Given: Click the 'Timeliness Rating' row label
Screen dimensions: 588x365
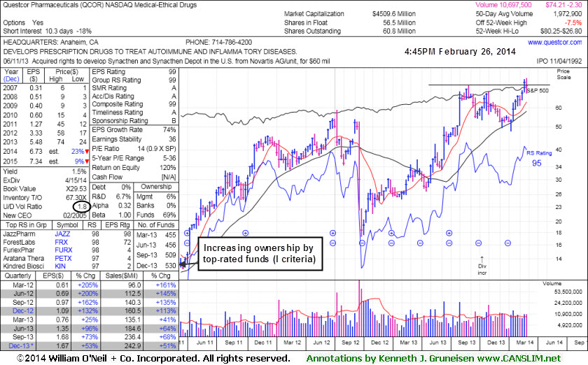Looking at the screenshot, I should (118, 112).
